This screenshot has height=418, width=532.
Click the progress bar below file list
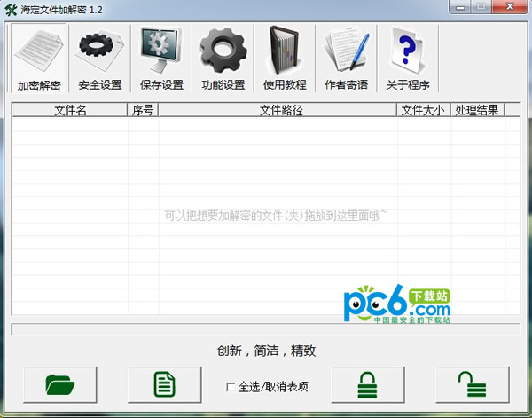(x=265, y=329)
